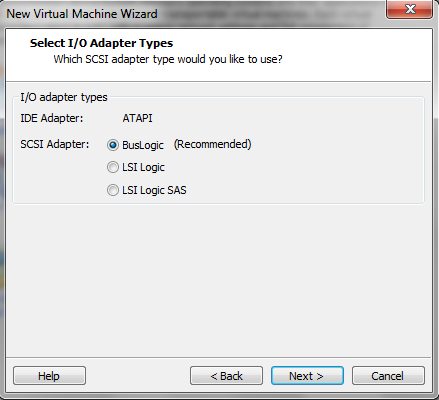Click the Next > button
Screen dimensions: 439x400
click(307, 376)
